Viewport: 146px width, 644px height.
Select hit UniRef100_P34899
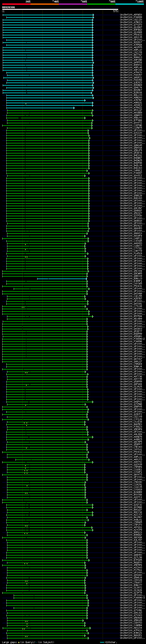pos(131,17)
